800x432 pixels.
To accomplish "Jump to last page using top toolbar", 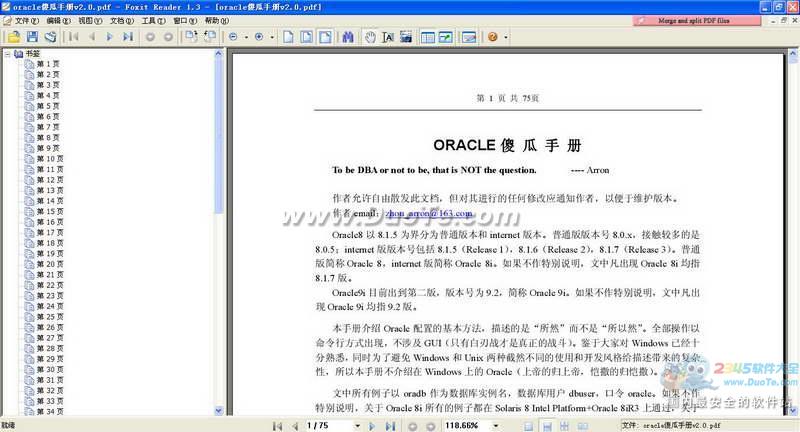I will coord(128,37).
